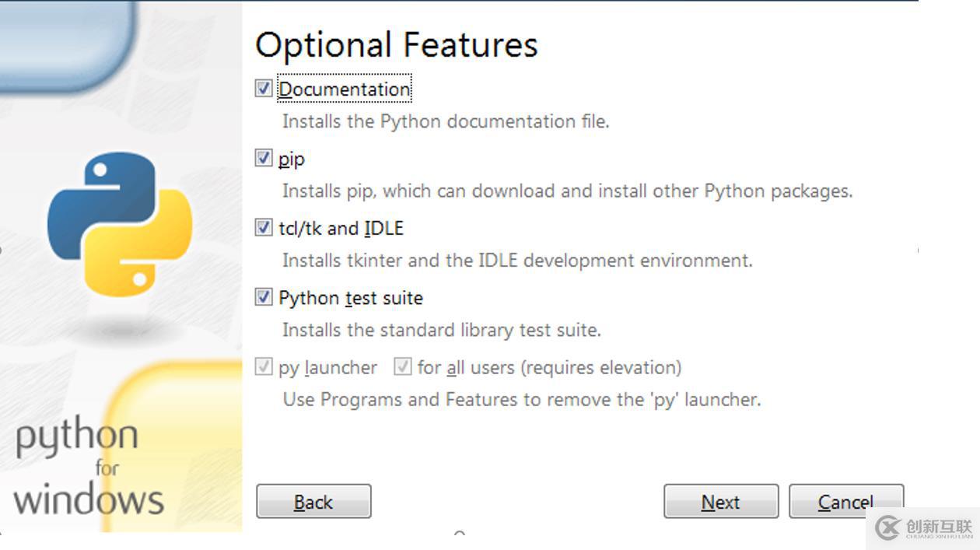Click the Optional Features heading

pyautogui.click(x=397, y=45)
